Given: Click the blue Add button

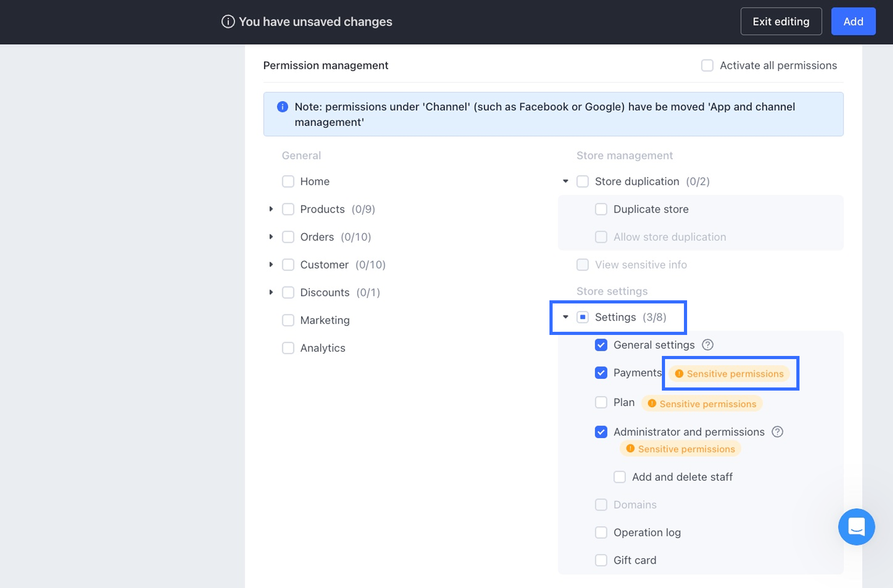Looking at the screenshot, I should coord(853,22).
